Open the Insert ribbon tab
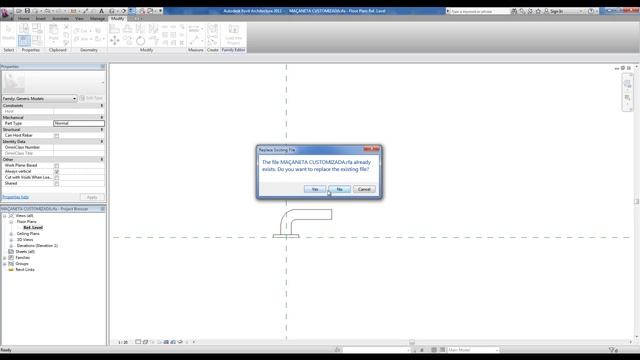The image size is (640, 360). click(x=41, y=19)
